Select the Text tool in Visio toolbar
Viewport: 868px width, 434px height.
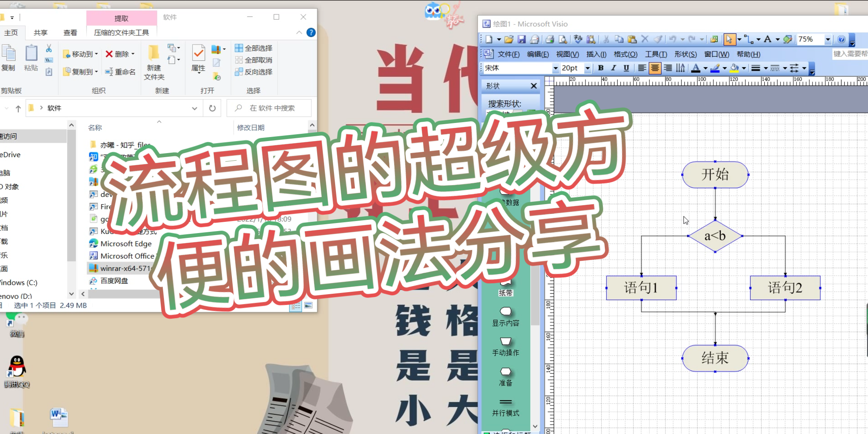(x=768, y=39)
